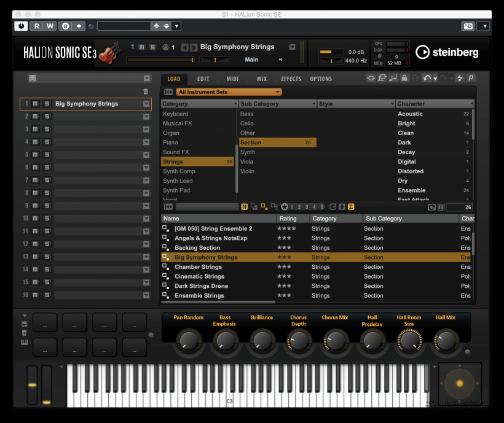Click the circled 'a' automation icon
The width and height of the screenshot is (504, 423).
65,26
